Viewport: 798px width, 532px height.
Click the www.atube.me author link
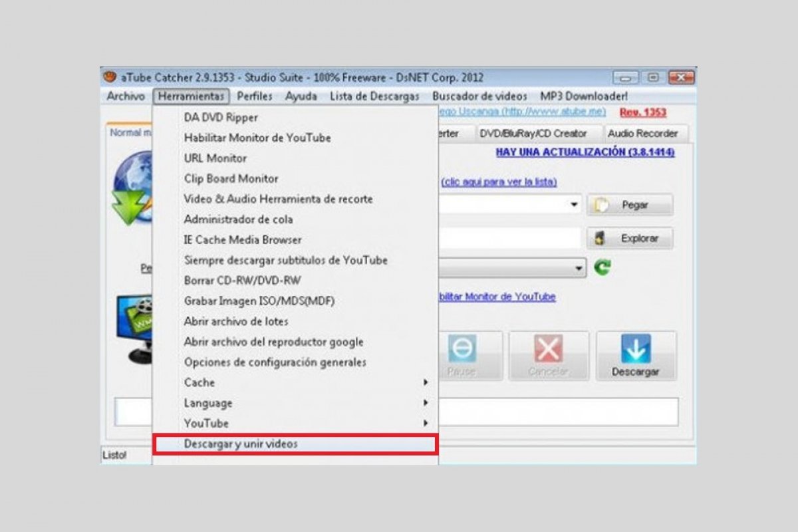tap(522, 112)
